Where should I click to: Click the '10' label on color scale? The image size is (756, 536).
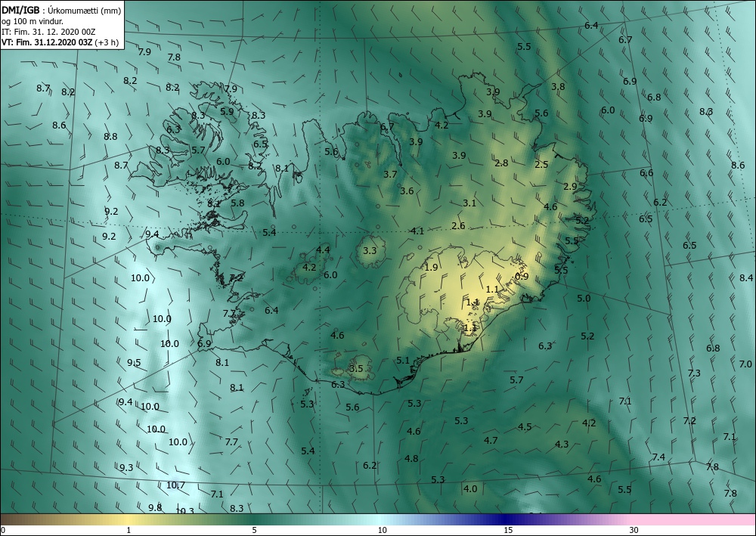coord(382,530)
